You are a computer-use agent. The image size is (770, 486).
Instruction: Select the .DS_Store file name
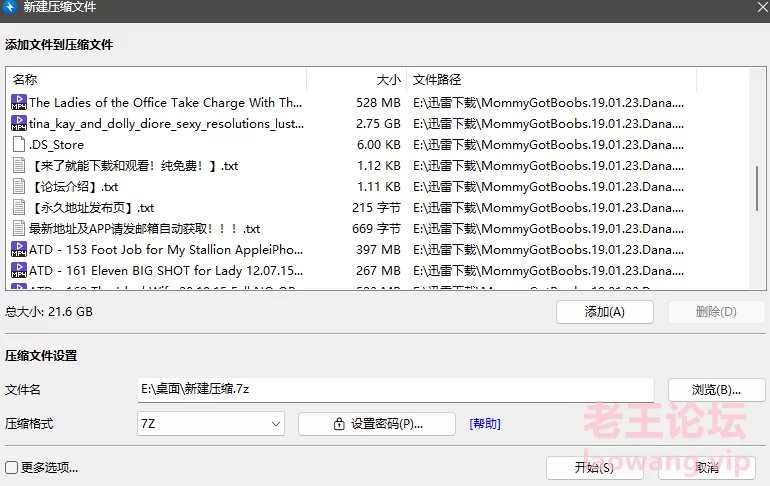click(x=56, y=145)
